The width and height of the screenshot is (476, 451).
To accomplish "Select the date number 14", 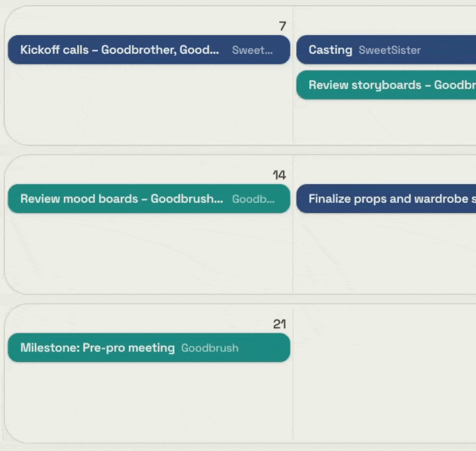I will coord(279,175).
